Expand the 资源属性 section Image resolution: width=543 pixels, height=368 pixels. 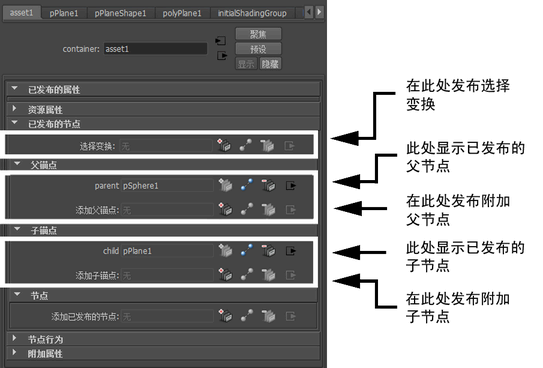coord(14,108)
